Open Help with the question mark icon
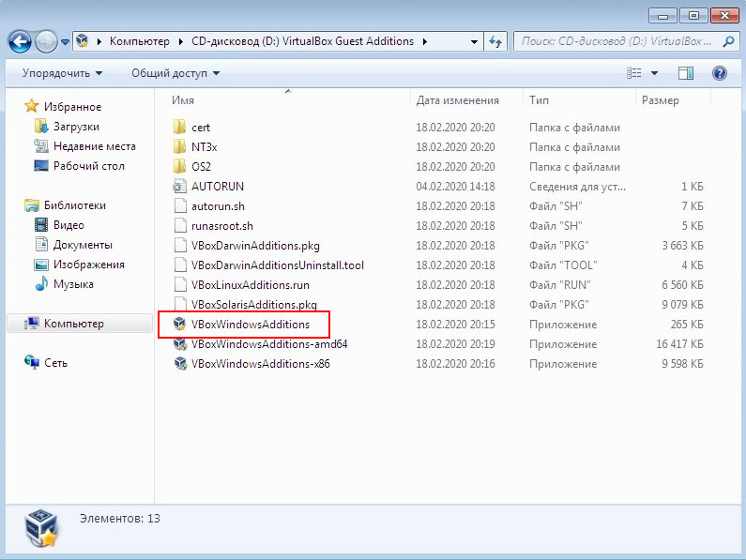 pos(720,73)
